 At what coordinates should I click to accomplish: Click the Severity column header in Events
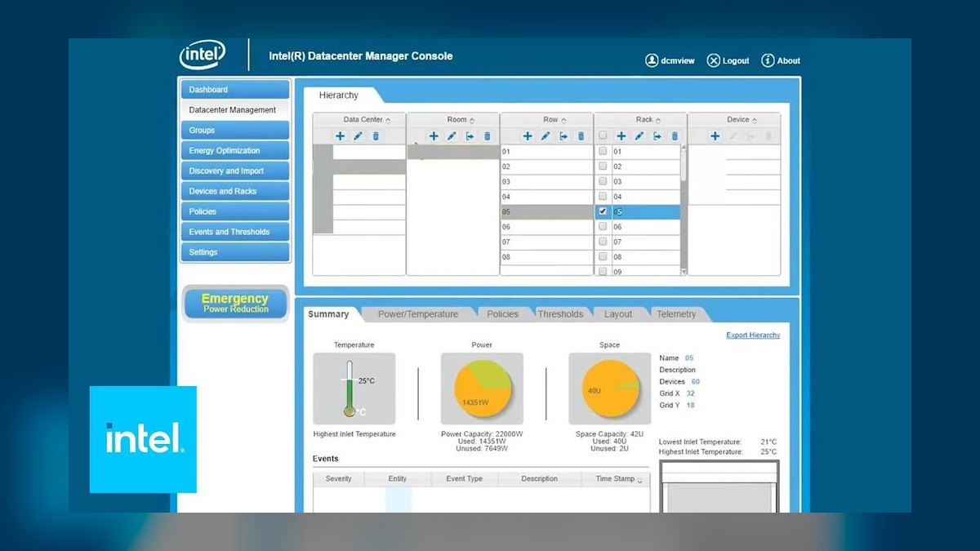click(338, 479)
